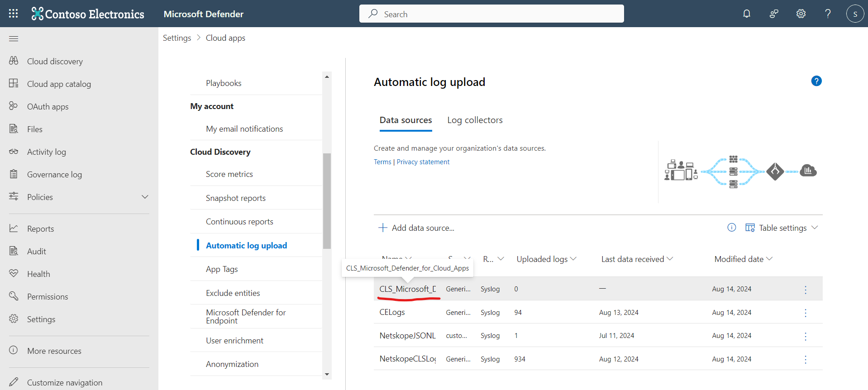Open more options for CELogs row

pyautogui.click(x=806, y=313)
